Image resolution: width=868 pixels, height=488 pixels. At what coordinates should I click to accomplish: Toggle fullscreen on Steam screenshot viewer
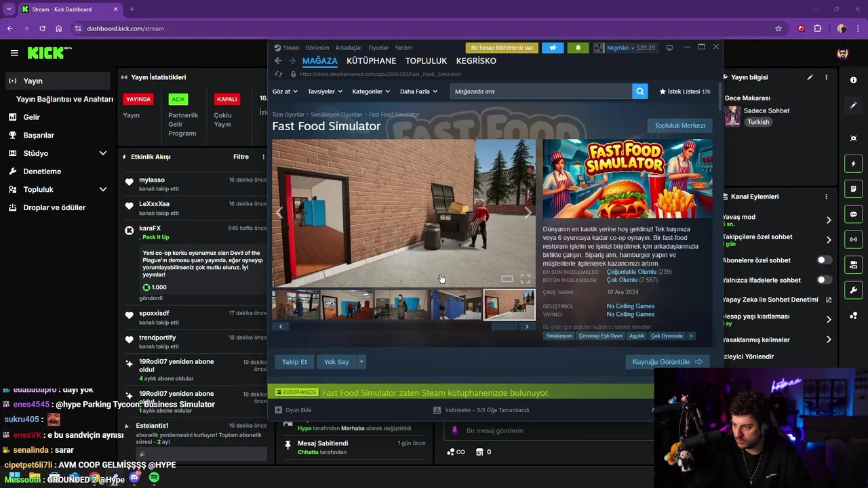pos(525,279)
